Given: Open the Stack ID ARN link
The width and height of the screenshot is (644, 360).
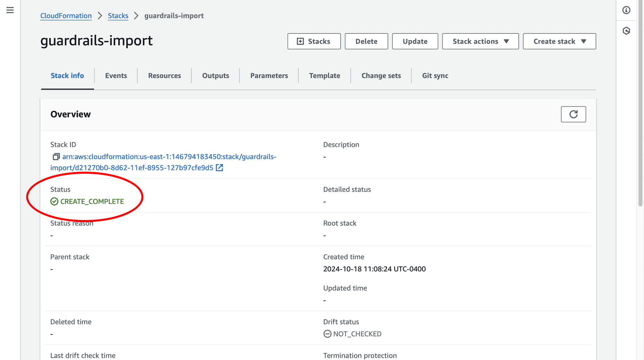Looking at the screenshot, I should tap(163, 162).
